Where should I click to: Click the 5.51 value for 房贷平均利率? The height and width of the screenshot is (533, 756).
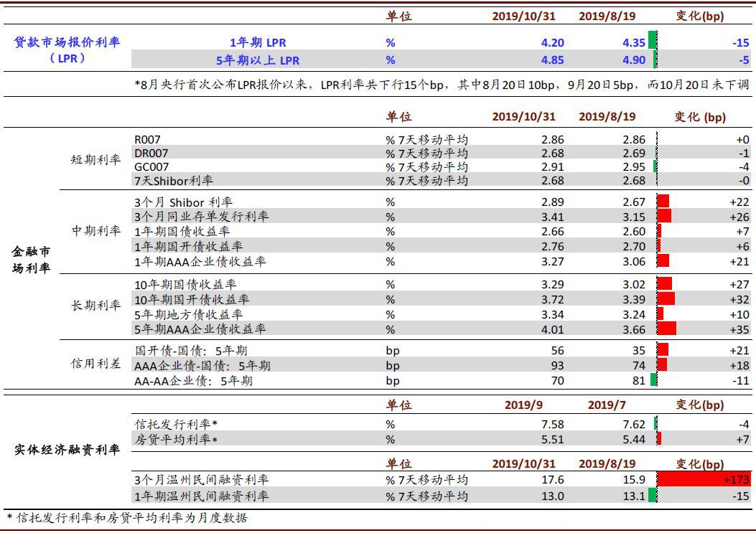pos(553,440)
